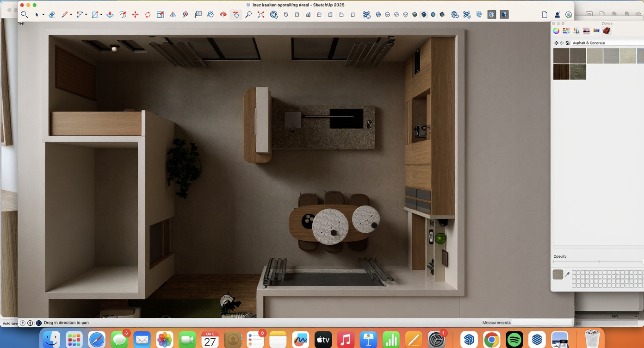Image resolution: width=644 pixels, height=348 pixels.
Task: Activate the Orbit tool
Action: [223, 15]
